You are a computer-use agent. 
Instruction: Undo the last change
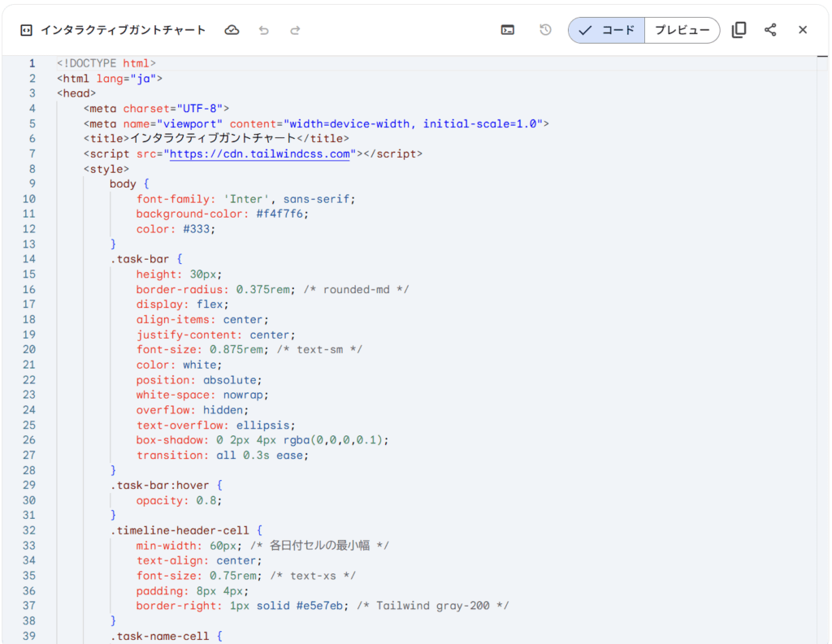(x=264, y=30)
